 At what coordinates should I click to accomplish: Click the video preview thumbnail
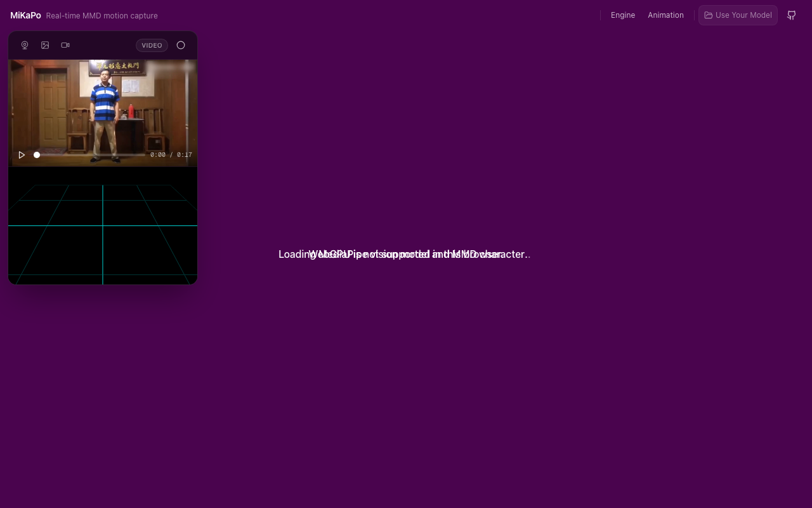click(x=103, y=113)
